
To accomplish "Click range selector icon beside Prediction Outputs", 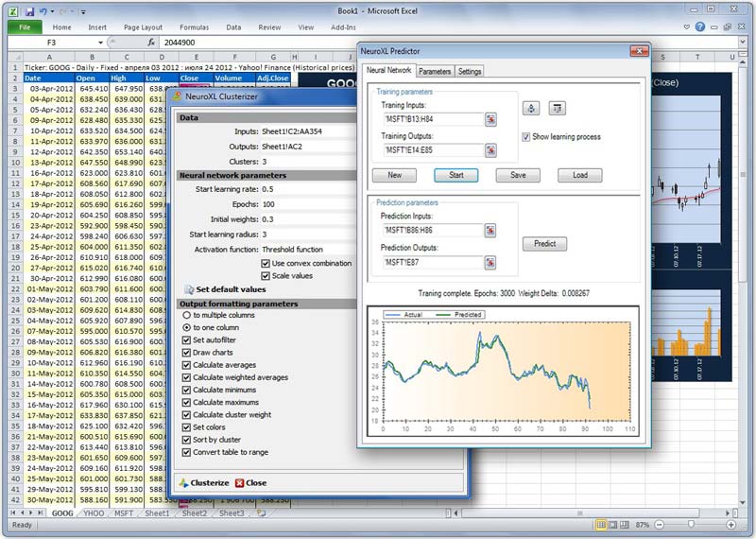I will coord(490,263).
